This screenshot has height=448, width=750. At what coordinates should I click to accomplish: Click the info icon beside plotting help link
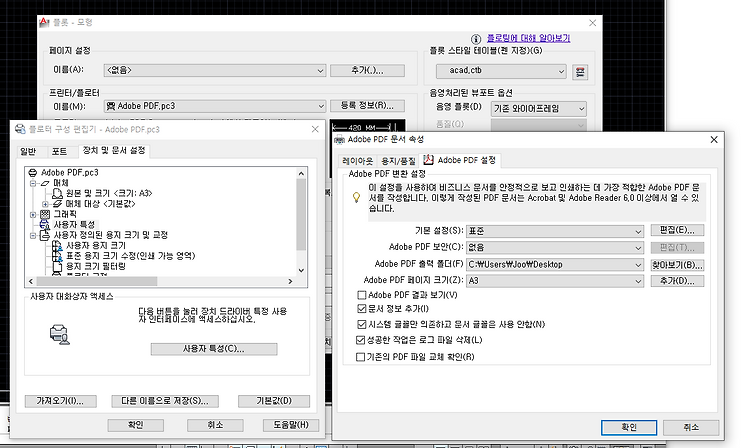click(475, 39)
